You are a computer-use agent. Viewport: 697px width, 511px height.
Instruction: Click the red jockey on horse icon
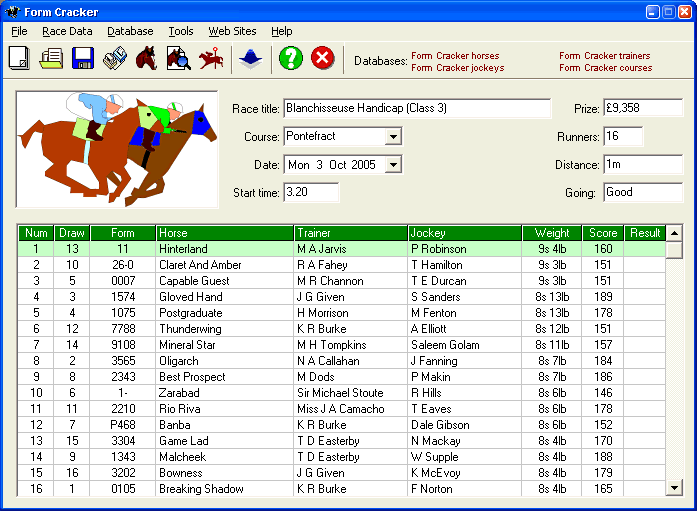pyautogui.click(x=211, y=58)
